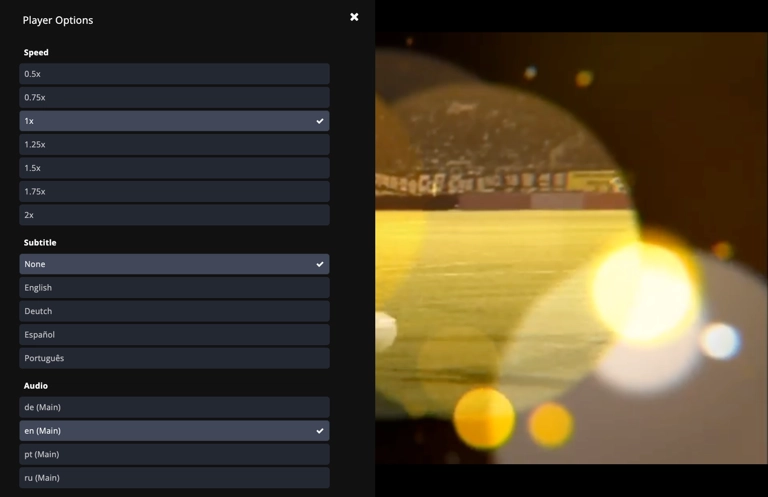Turn on Português subtitles
768x497 pixels.
[x=174, y=358]
